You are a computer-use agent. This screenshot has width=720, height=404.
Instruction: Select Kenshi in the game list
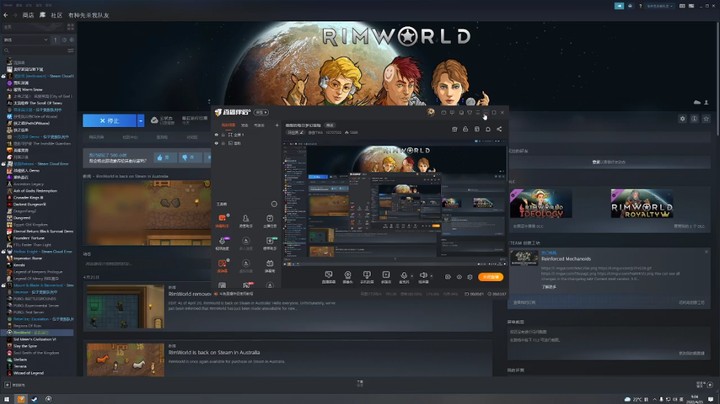pyautogui.click(x=19, y=265)
